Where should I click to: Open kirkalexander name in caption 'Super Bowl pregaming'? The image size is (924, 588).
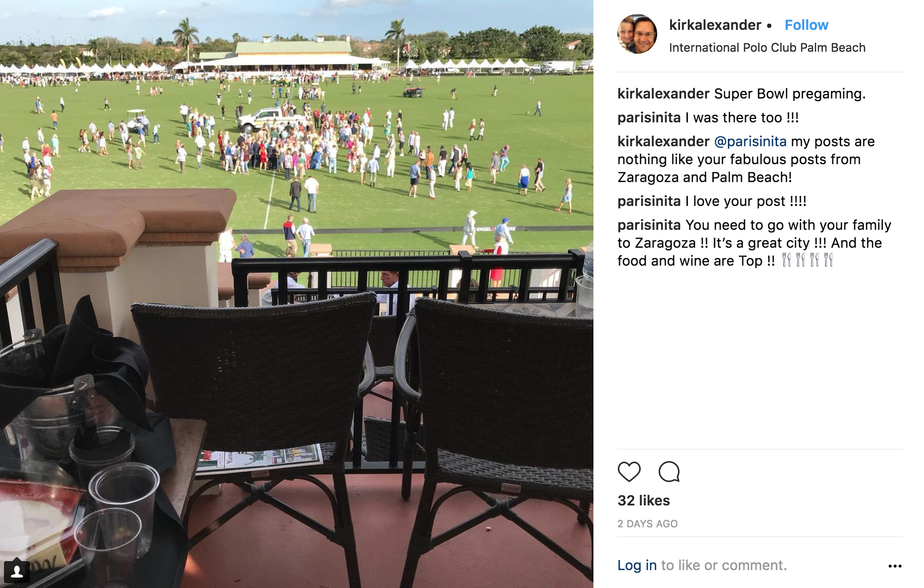click(x=663, y=94)
